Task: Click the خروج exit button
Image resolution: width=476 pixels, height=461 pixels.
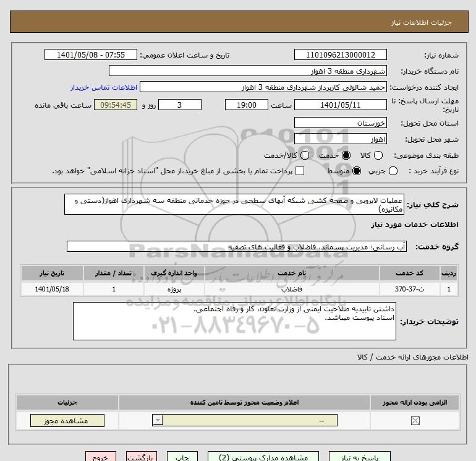Action: [x=101, y=457]
